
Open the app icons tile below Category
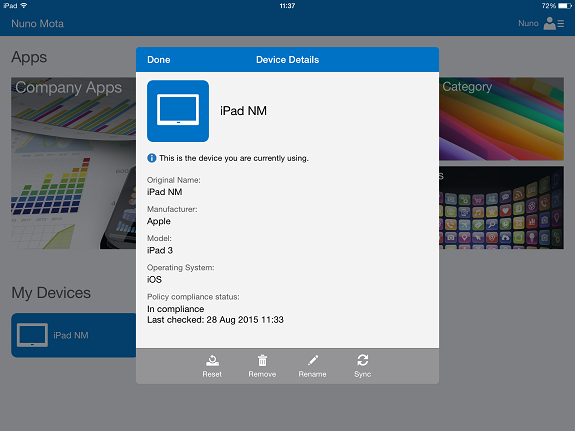(501, 208)
